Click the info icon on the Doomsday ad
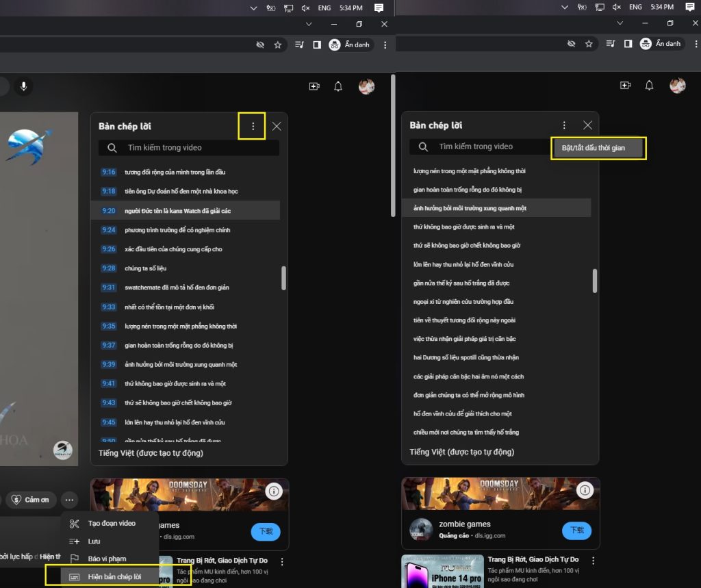Screen dimensions: 701x588 (275, 491)
